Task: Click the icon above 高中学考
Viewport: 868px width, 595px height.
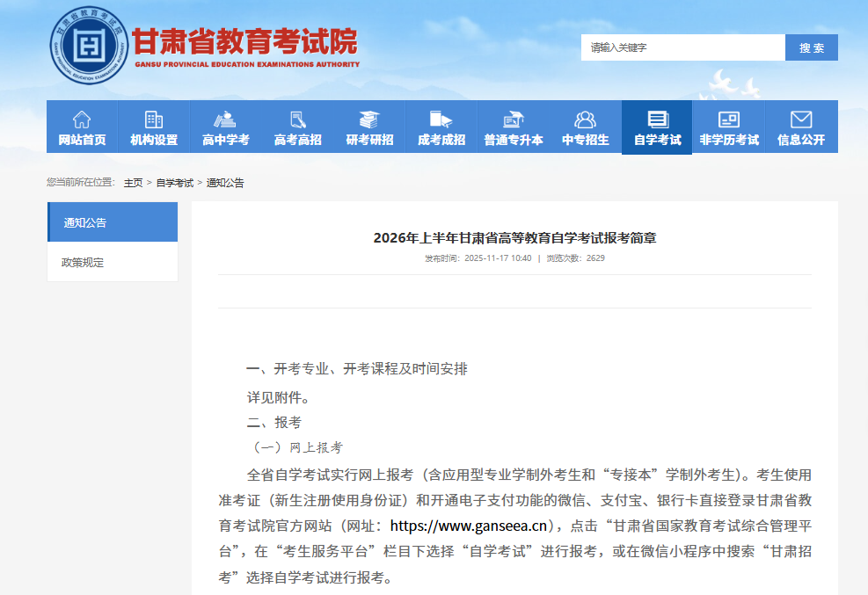Action: pyautogui.click(x=225, y=120)
